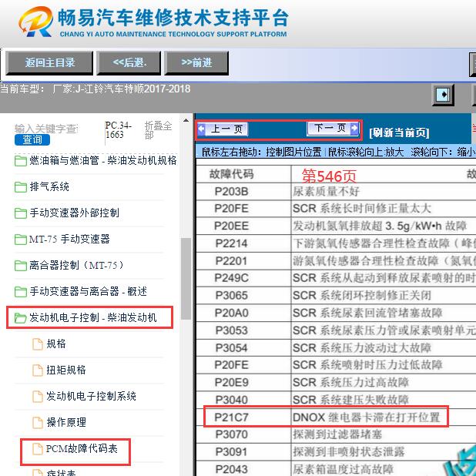Viewport: 476px width, 476px height.
Task: Open the 规格 document
Action: (x=56, y=344)
